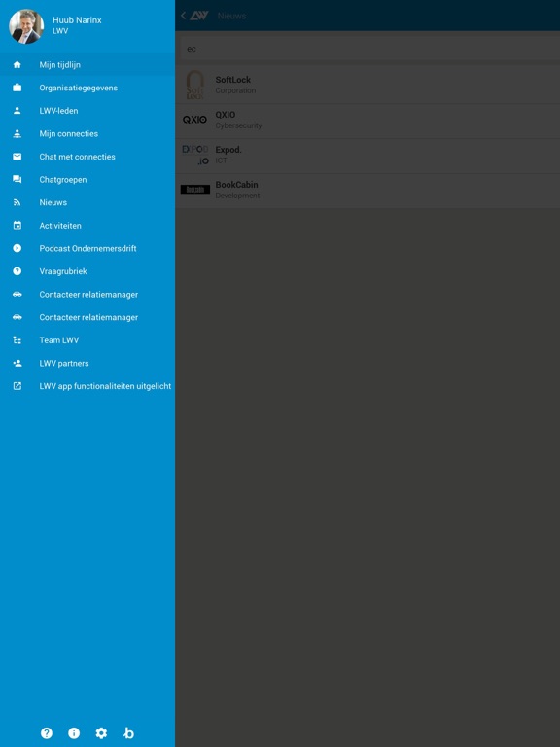Click the briefcase icon for Organisatiegegevens
Viewport: 560px width, 747px height.
(x=17, y=88)
